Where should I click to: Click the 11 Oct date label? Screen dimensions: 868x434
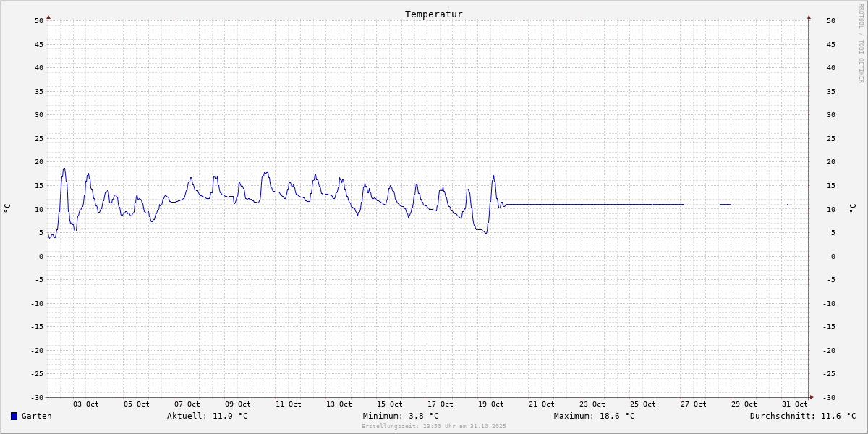(x=289, y=404)
